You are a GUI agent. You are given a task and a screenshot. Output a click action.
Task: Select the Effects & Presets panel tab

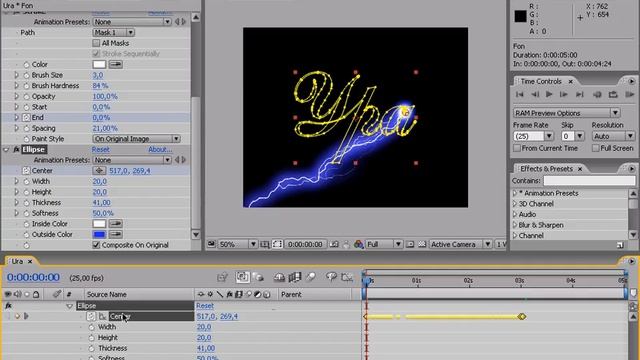547,169
